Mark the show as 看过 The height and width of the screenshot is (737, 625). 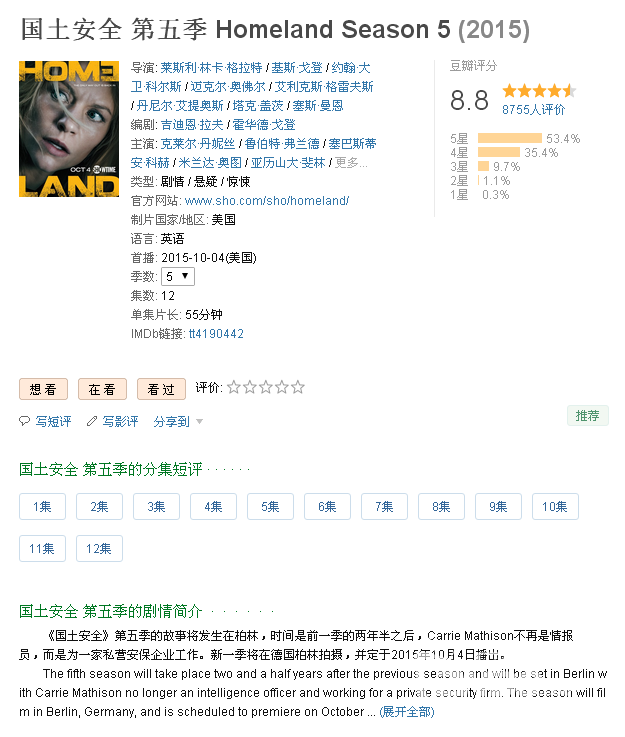(x=161, y=389)
